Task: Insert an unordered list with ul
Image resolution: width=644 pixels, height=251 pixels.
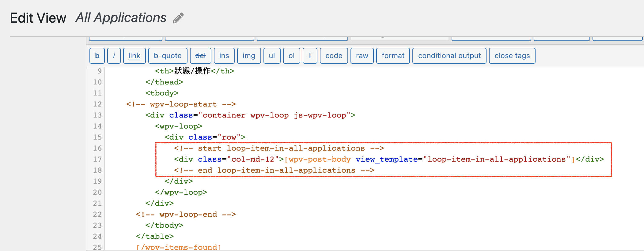Action: (x=272, y=56)
